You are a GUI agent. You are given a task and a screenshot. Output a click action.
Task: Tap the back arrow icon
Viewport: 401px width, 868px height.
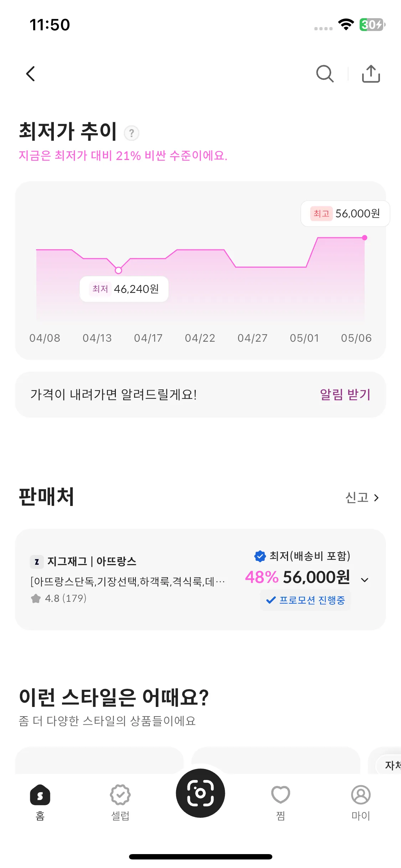click(x=31, y=74)
